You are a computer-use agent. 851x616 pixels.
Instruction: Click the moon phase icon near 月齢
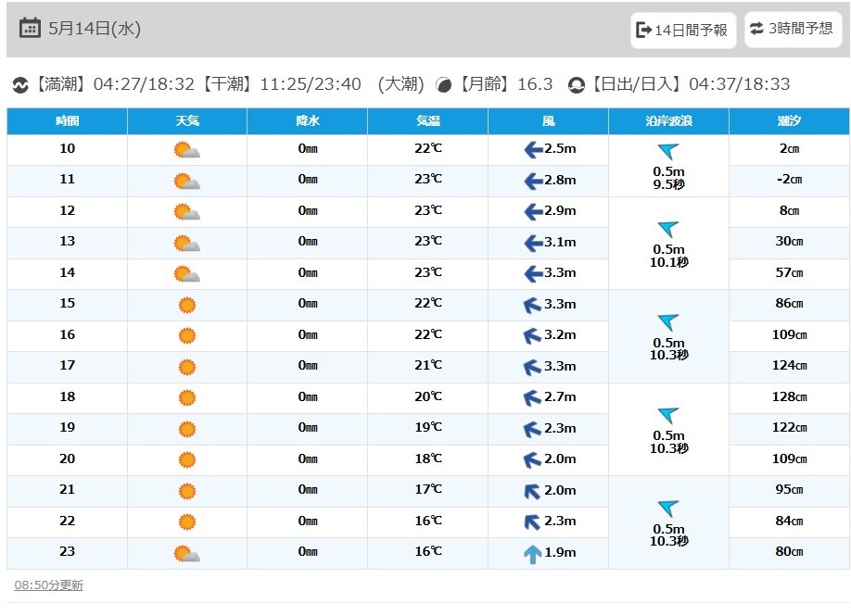[443, 85]
